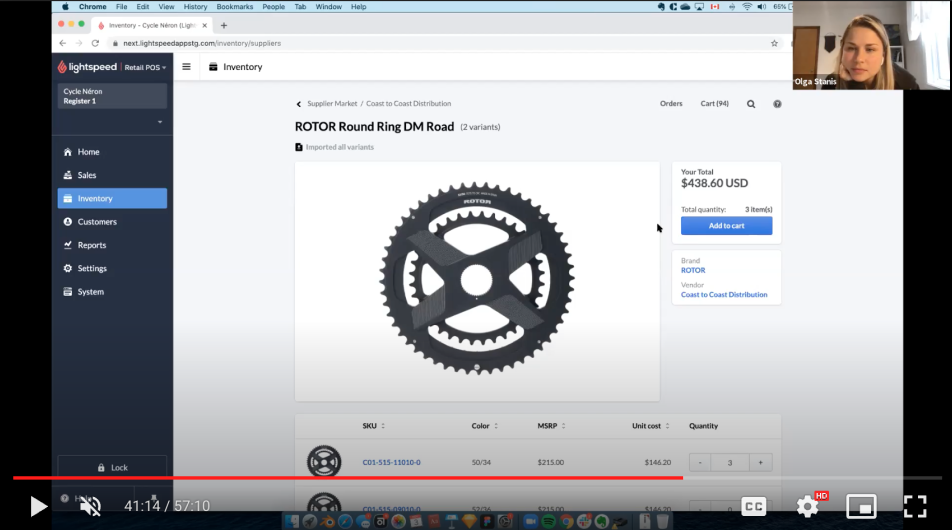952x530 pixels.
Task: Open a new Chrome tab
Action: coord(224,25)
